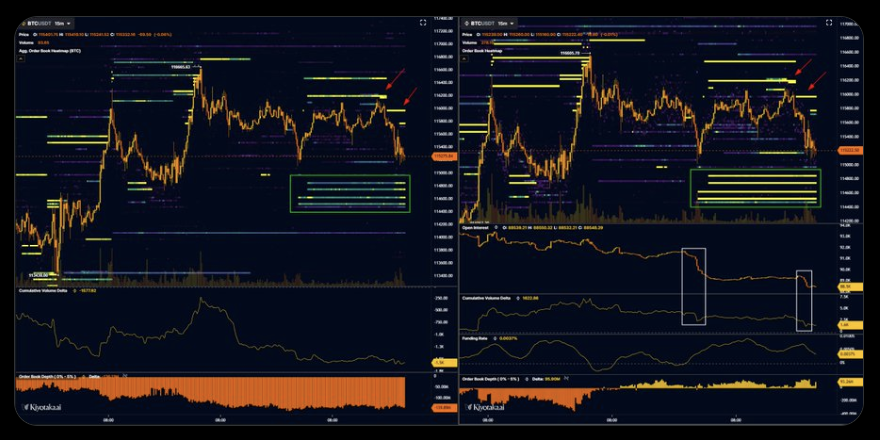Click left Order Book Depth axis value tag
This screenshot has height=440, width=880.
443,408
